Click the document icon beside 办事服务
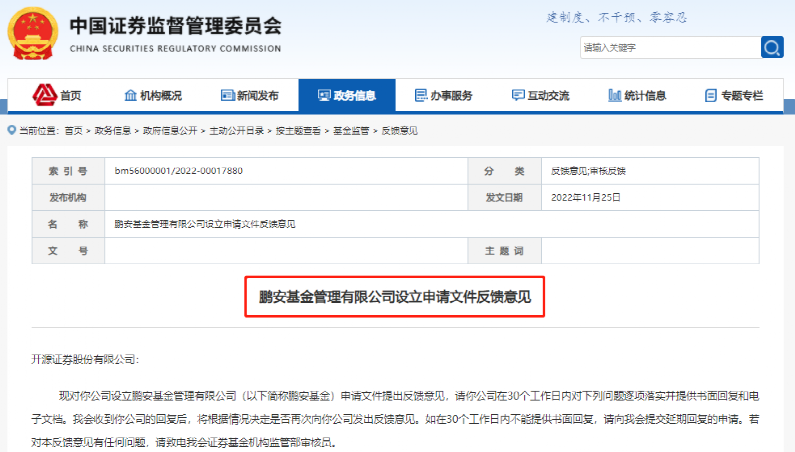 pyautogui.click(x=421, y=95)
